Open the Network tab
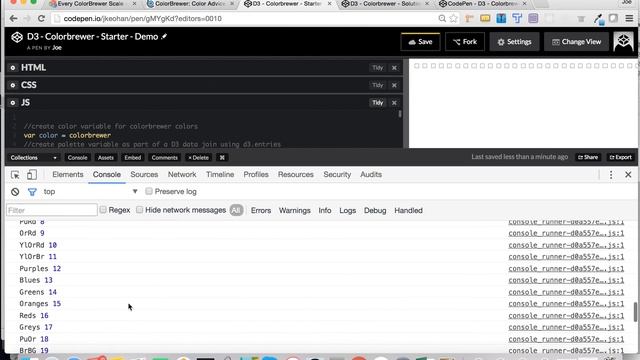The image size is (640, 360). [182, 174]
